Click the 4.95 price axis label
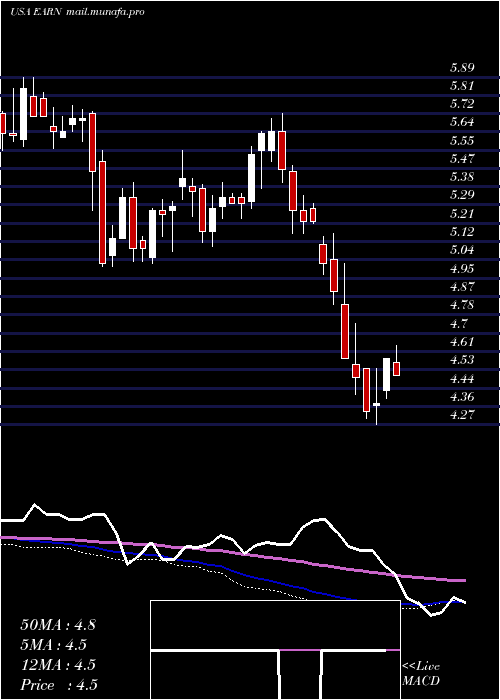 point(462,269)
